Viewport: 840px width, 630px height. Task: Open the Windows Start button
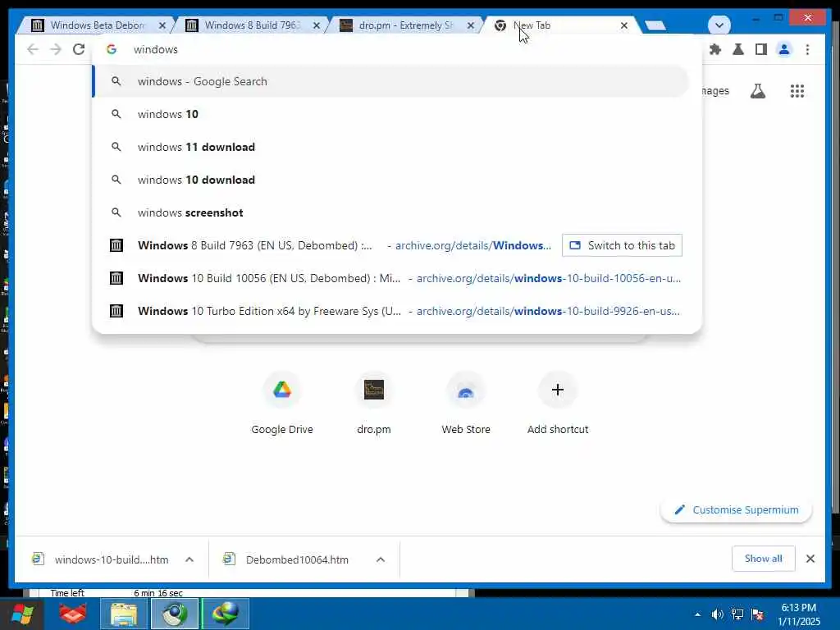point(22,614)
